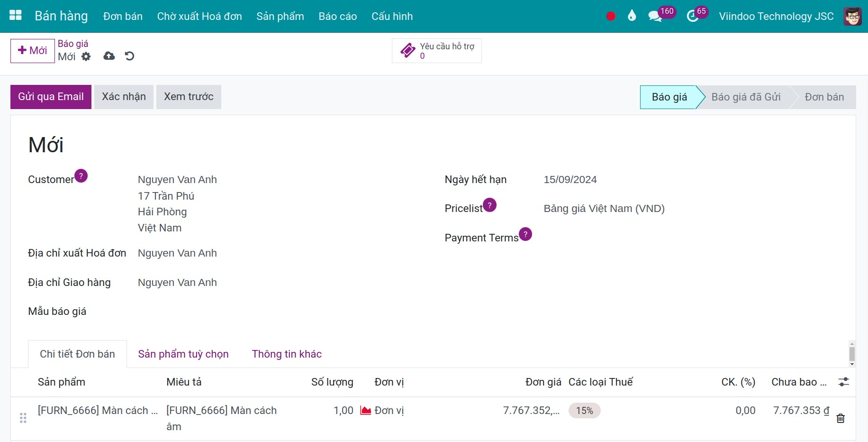This screenshot has height=442, width=868.
Task: Click the Xem trước button
Action: (189, 96)
